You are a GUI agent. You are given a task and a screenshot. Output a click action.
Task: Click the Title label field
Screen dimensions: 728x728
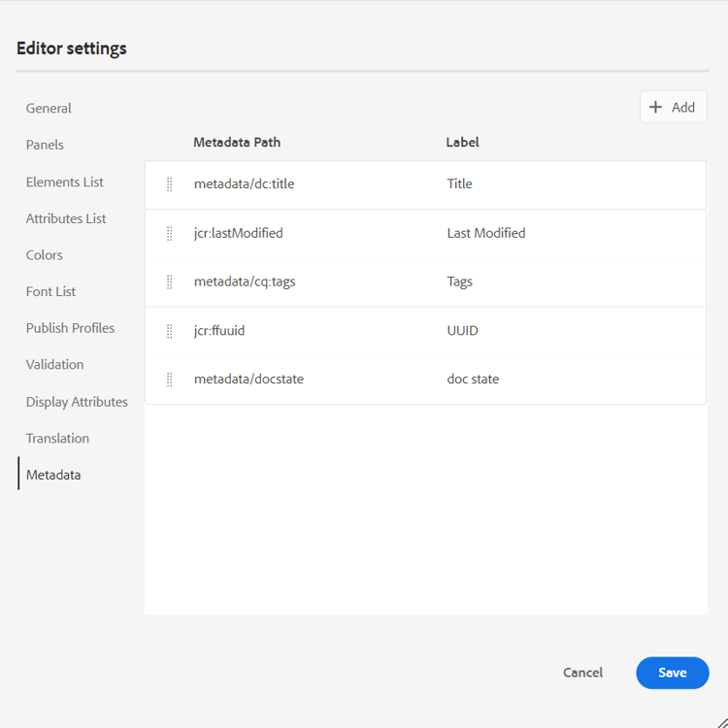click(x=460, y=184)
